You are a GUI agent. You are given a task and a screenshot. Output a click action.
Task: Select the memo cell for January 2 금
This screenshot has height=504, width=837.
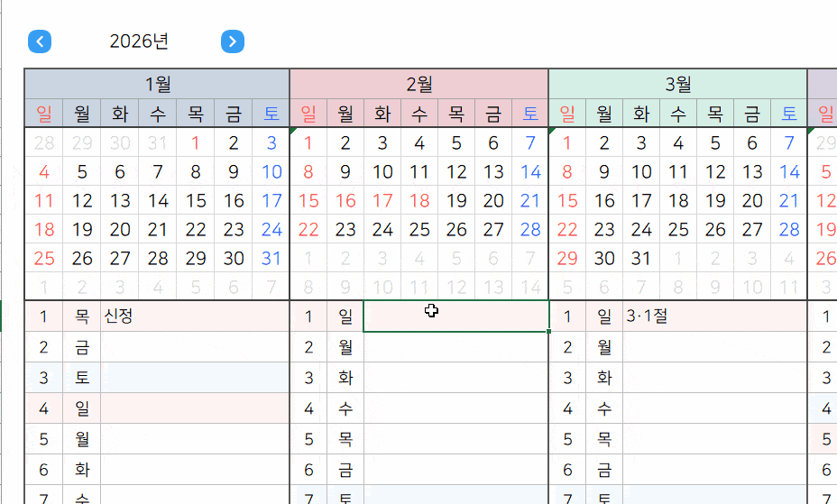pyautogui.click(x=195, y=347)
